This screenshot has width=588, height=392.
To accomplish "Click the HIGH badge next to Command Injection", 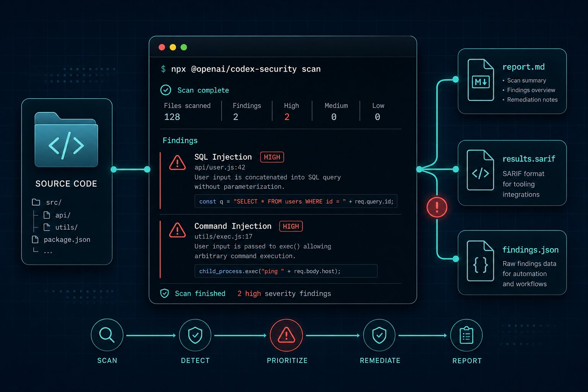I will pos(291,226).
